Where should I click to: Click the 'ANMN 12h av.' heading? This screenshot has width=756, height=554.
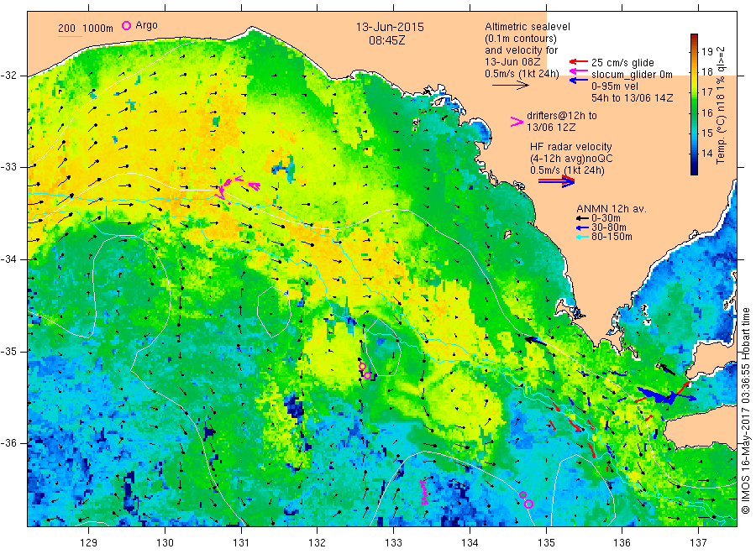coord(612,209)
